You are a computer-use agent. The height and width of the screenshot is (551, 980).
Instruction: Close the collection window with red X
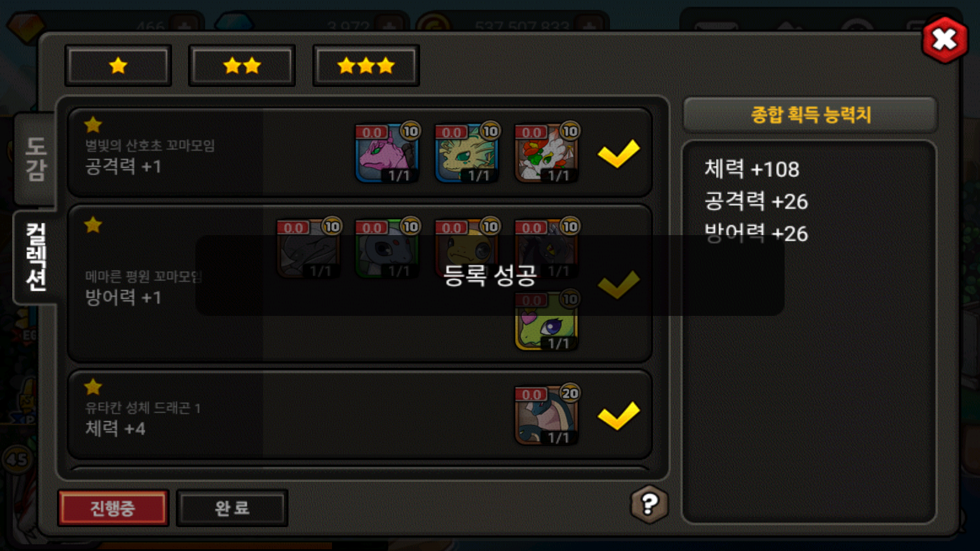point(944,40)
